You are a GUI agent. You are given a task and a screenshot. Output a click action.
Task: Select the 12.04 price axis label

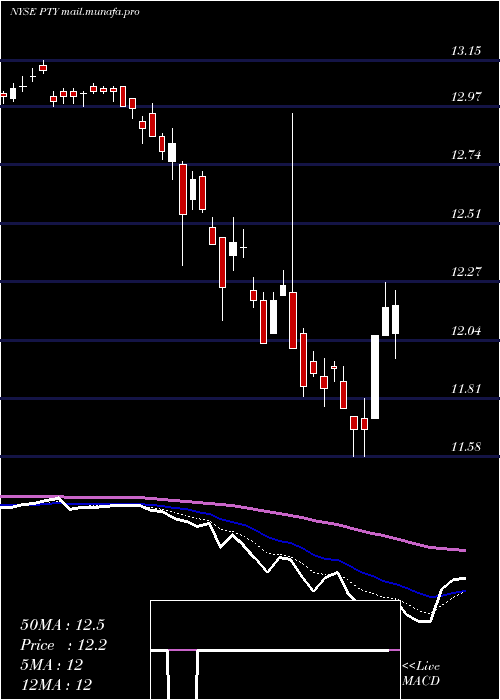click(466, 331)
